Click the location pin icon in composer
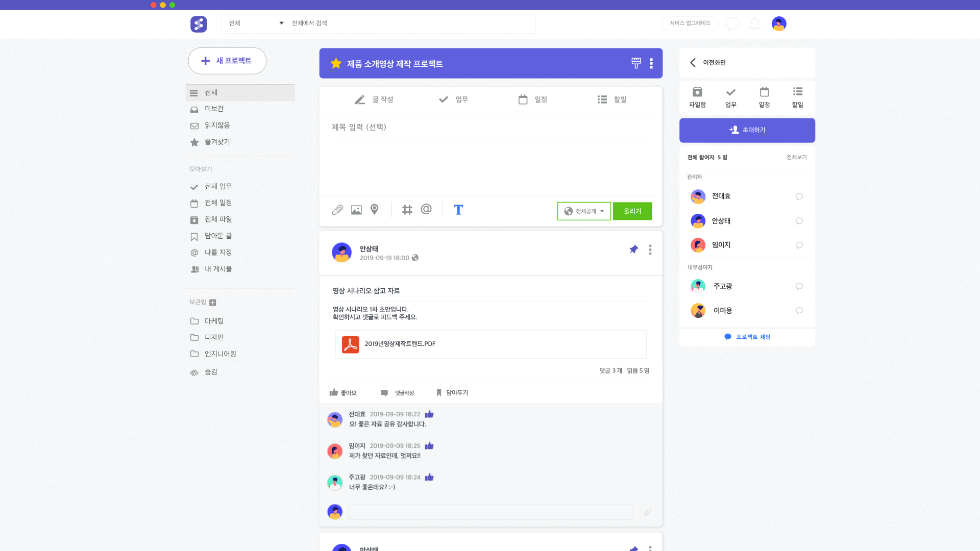This screenshot has width=980, height=551. click(375, 210)
